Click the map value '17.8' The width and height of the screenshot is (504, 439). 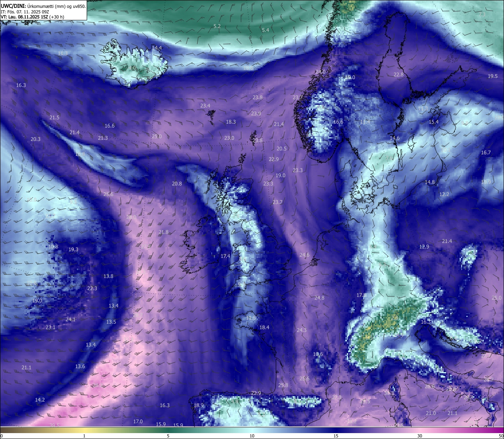(x=361, y=295)
